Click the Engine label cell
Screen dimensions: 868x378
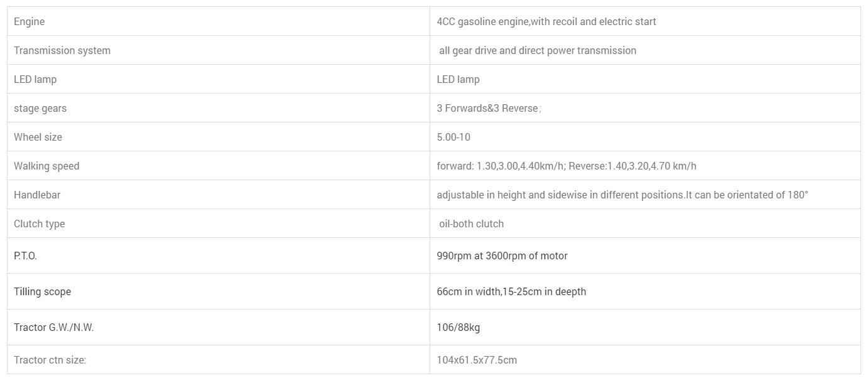click(30, 21)
